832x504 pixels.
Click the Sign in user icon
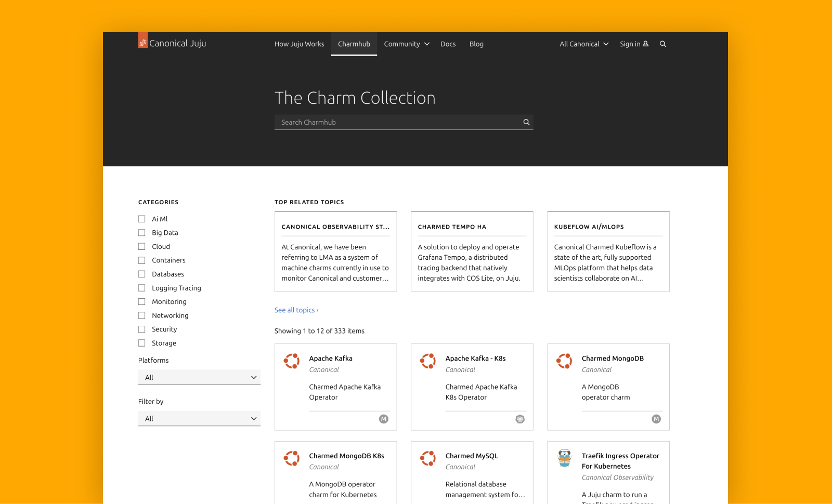(x=645, y=44)
